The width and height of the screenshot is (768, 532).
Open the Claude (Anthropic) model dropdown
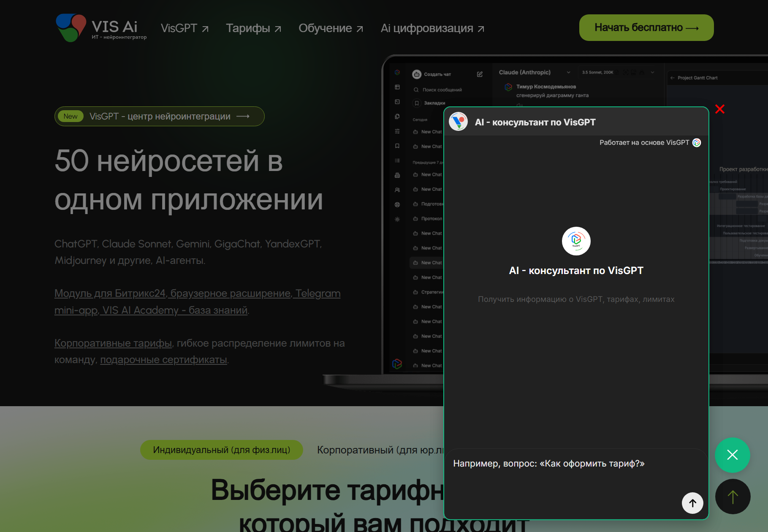pyautogui.click(x=533, y=72)
